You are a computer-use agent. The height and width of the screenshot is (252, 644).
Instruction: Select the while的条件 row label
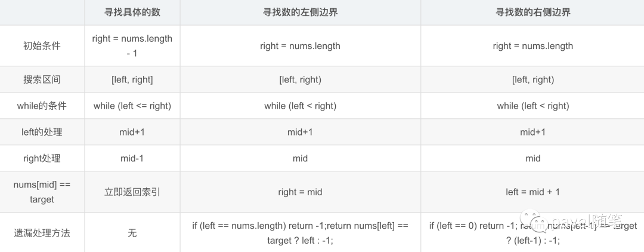[x=42, y=106]
